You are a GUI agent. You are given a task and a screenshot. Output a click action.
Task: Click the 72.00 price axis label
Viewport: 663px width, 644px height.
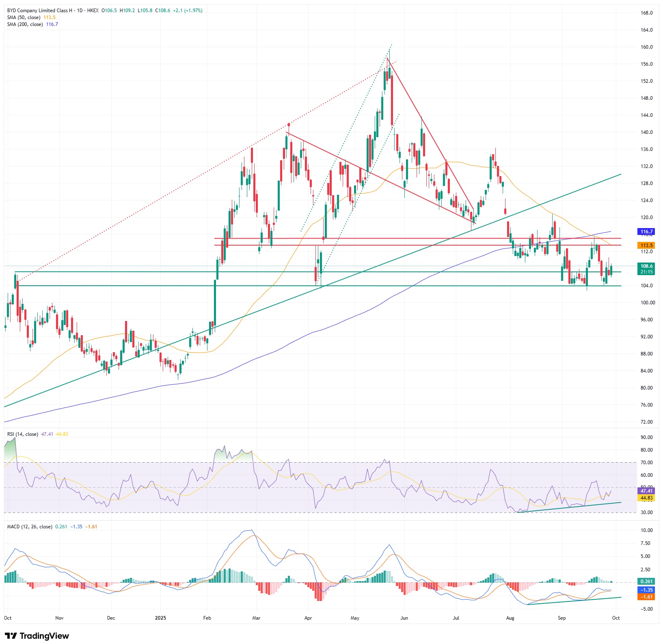647,422
